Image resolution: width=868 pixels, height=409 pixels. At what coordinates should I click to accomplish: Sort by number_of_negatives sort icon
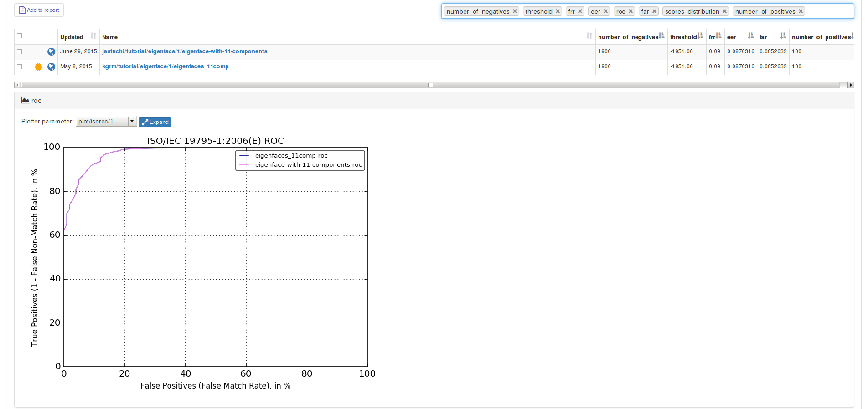pos(661,36)
